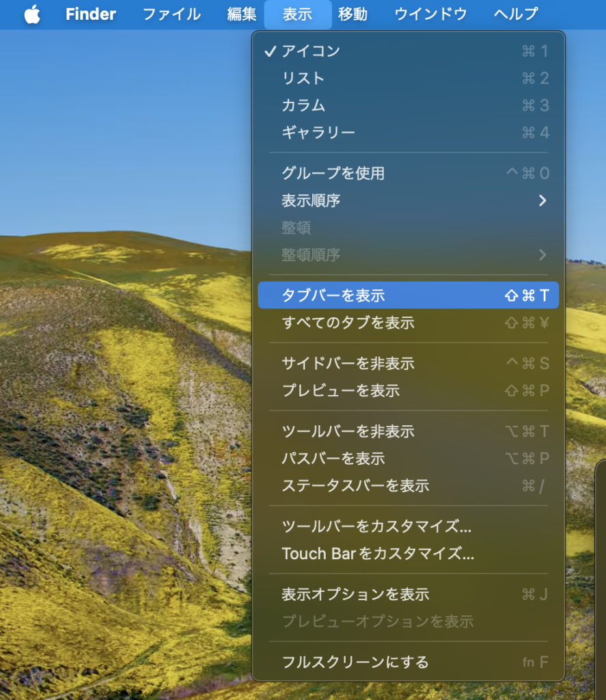Image resolution: width=606 pixels, height=700 pixels.
Task: Open the ファイル menu
Action: coord(171,14)
